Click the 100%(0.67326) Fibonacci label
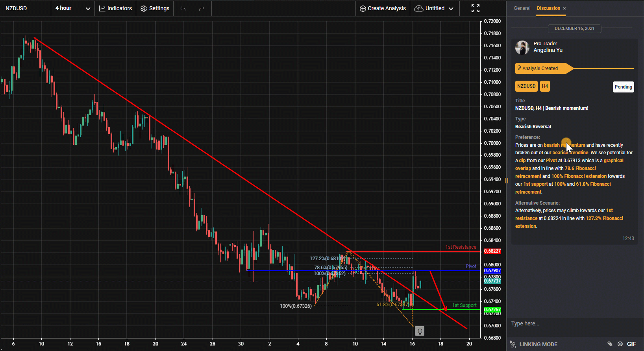644x351 pixels. pyautogui.click(x=296, y=306)
